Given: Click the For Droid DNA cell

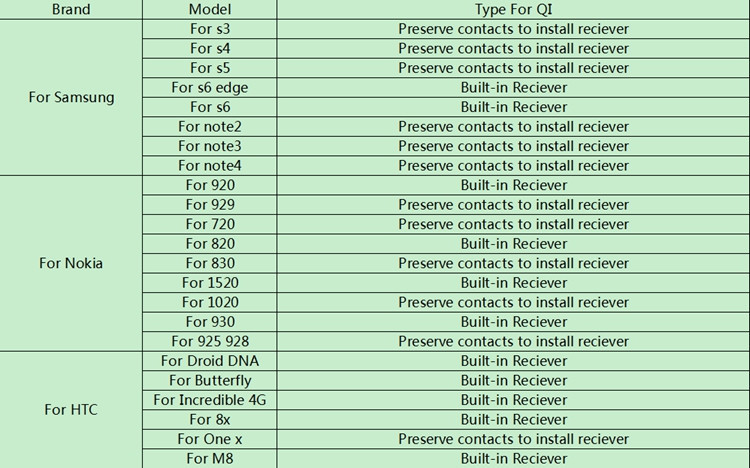Looking at the screenshot, I should click(210, 361).
